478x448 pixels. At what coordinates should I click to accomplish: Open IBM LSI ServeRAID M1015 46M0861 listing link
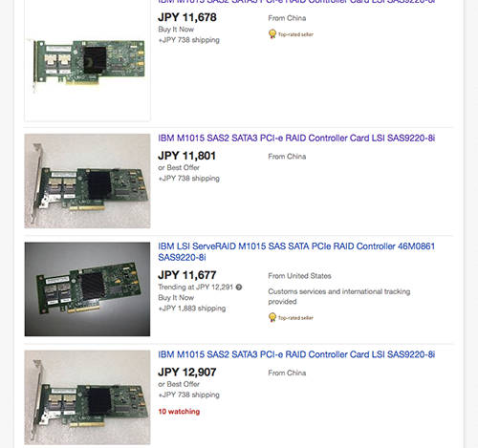tap(296, 251)
